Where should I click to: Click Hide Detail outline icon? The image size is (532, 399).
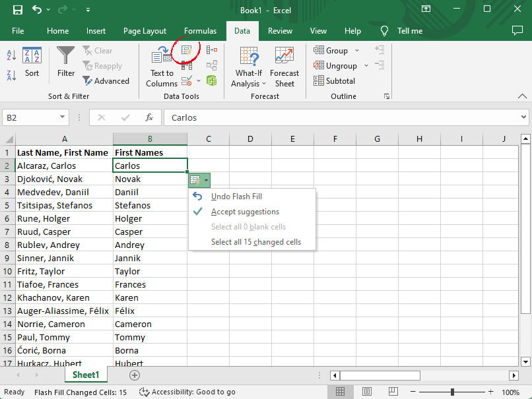pyautogui.click(x=380, y=65)
